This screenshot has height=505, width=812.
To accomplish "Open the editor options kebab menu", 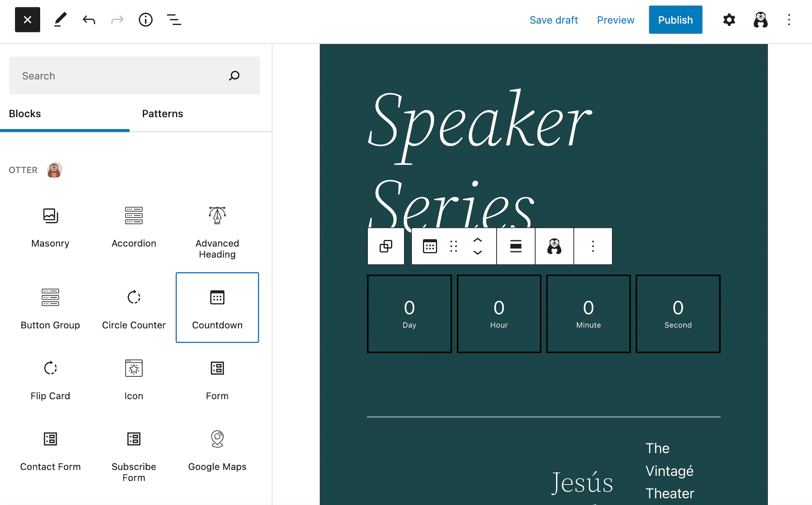I will pos(789,19).
